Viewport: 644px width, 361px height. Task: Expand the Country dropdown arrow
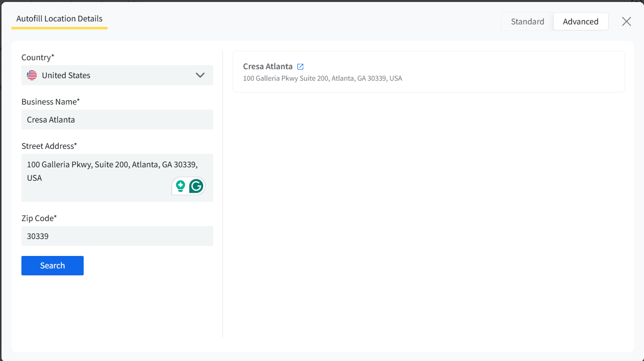pyautogui.click(x=200, y=75)
